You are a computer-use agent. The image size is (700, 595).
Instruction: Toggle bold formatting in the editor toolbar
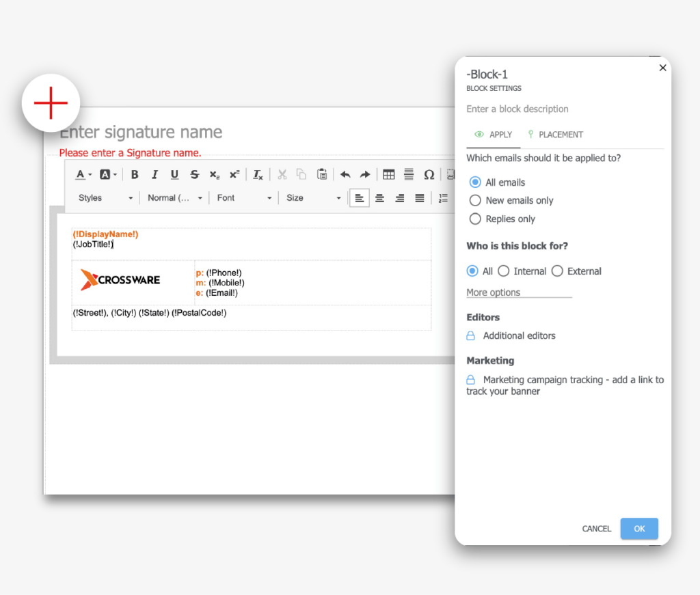point(135,175)
